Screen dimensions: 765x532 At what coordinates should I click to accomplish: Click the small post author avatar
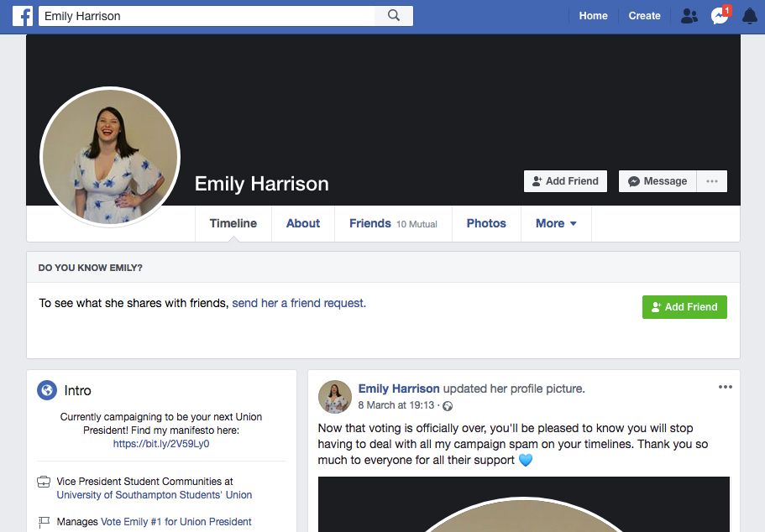335,396
